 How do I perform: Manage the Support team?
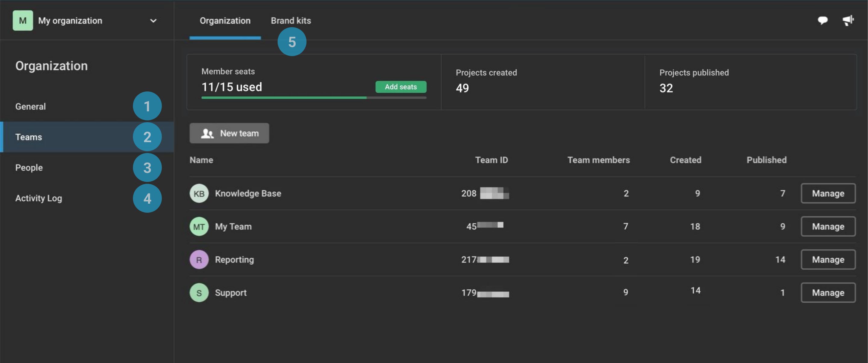coord(828,292)
